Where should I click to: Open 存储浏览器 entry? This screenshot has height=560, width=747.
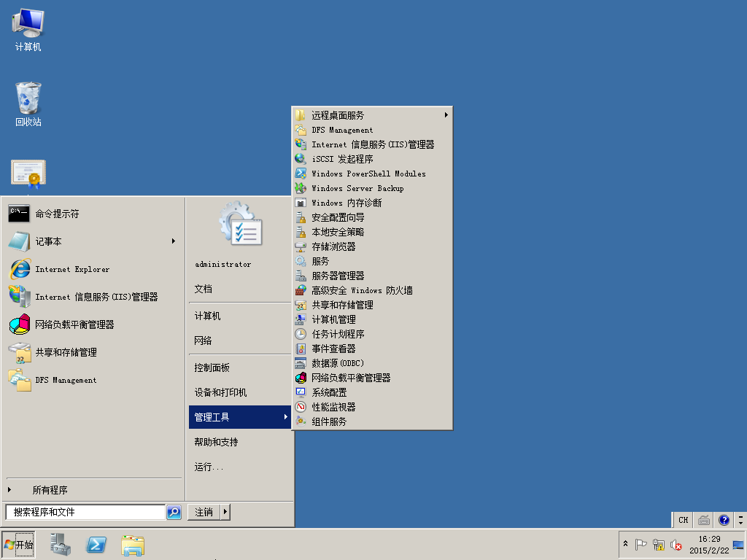[x=371, y=246]
